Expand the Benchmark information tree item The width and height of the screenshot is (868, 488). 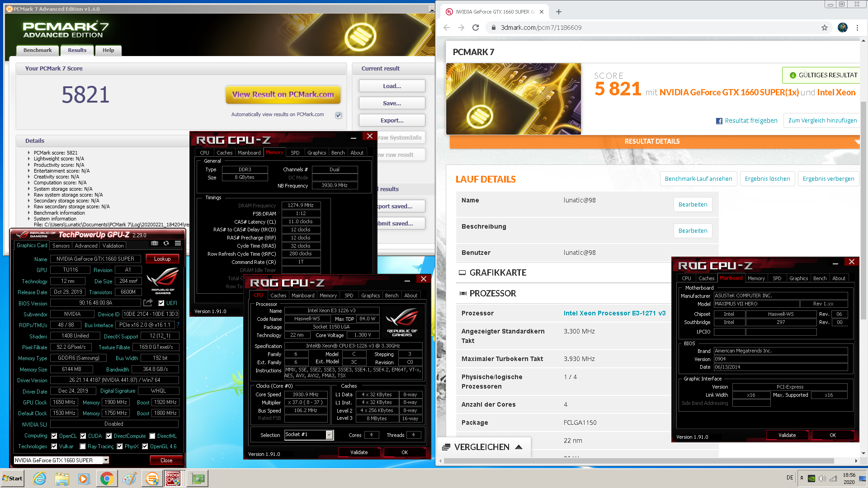(29, 213)
